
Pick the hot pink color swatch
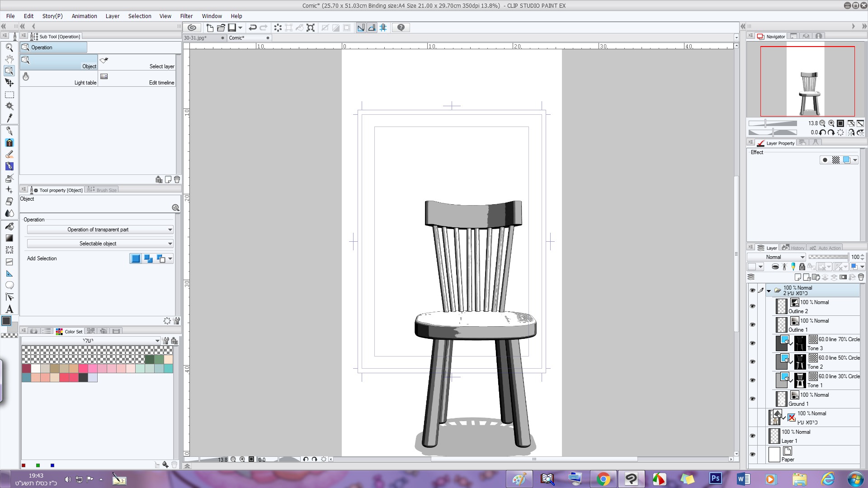click(83, 369)
